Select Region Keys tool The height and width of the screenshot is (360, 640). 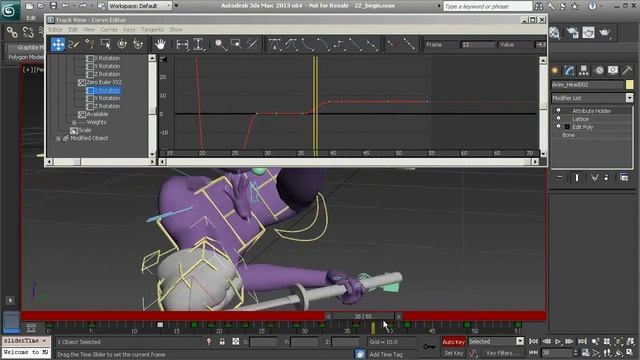[106, 44]
